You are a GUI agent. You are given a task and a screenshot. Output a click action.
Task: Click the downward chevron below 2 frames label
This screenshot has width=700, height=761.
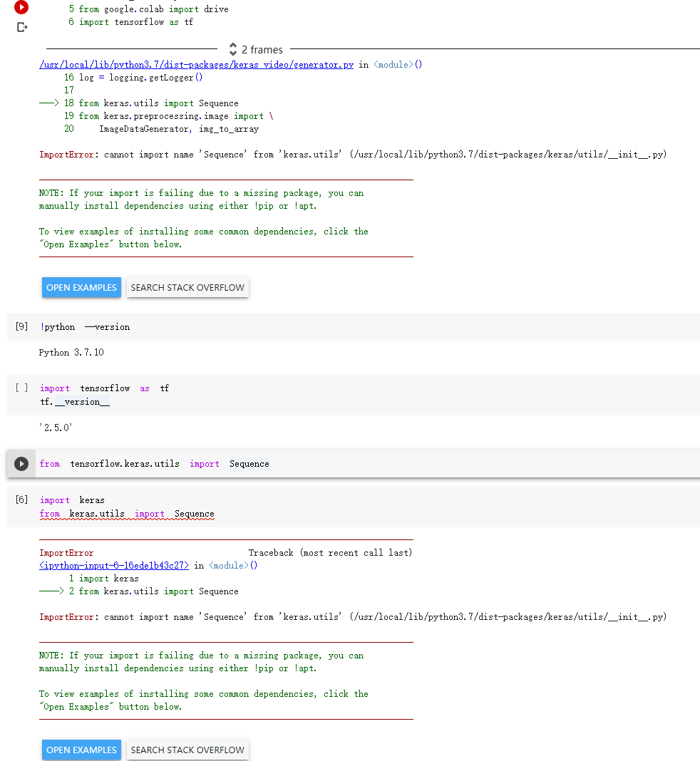click(x=232, y=53)
